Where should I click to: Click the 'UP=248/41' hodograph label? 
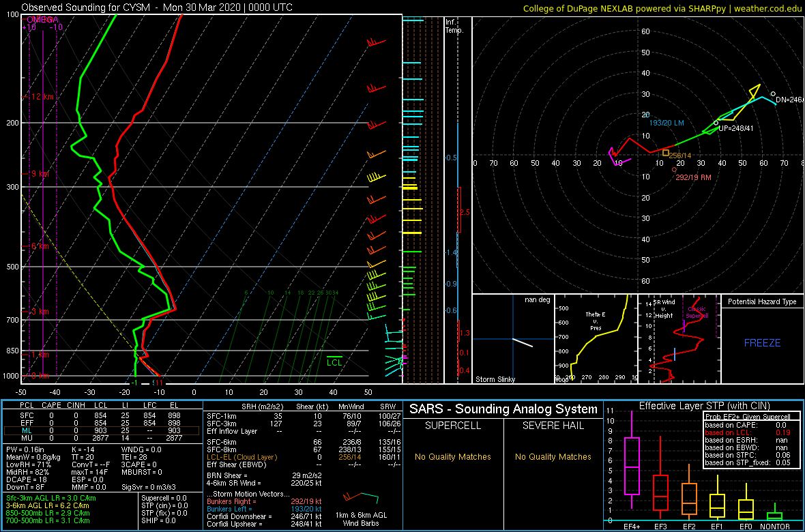click(x=736, y=128)
